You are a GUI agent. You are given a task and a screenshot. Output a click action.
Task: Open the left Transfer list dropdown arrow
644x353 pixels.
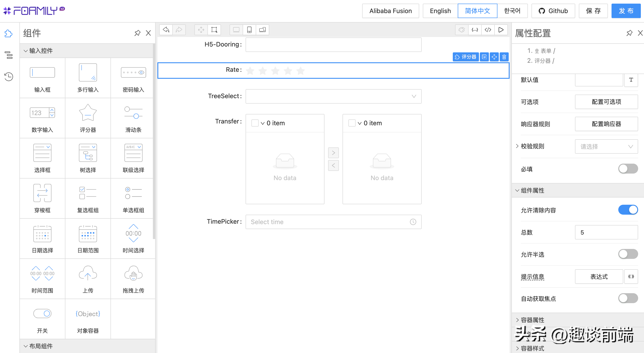262,123
